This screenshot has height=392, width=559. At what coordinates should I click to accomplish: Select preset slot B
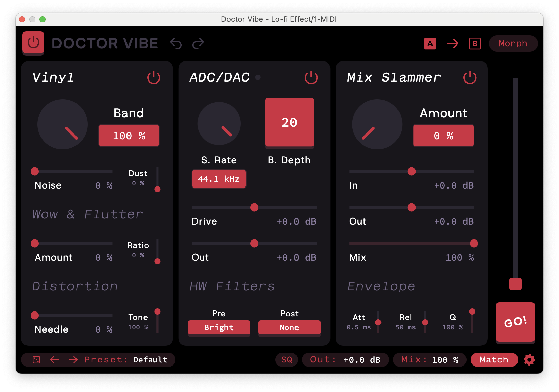point(475,43)
